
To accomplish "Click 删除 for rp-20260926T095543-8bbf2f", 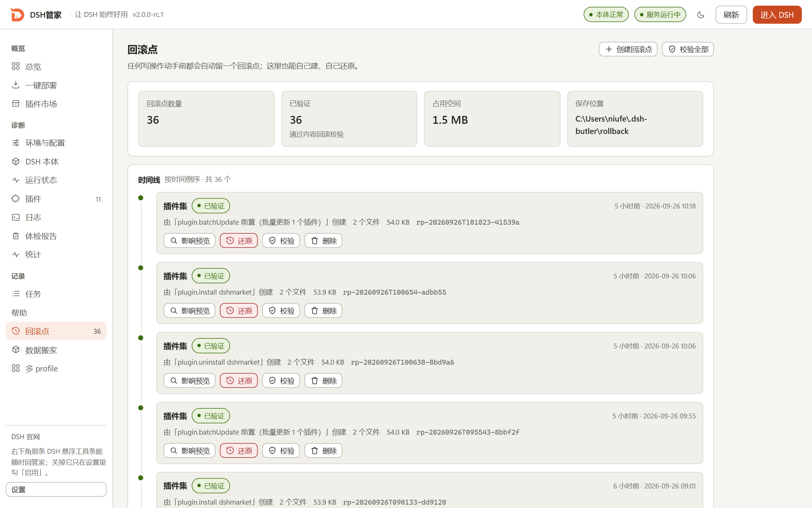I will (323, 450).
